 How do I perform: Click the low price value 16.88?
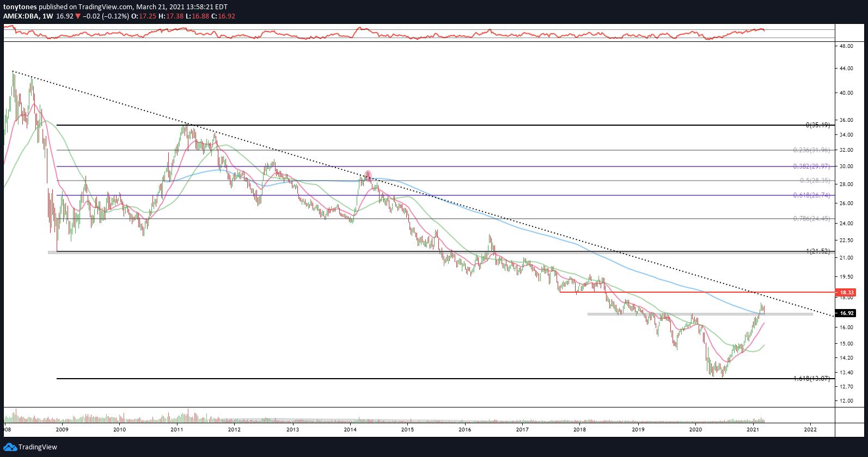pos(200,16)
